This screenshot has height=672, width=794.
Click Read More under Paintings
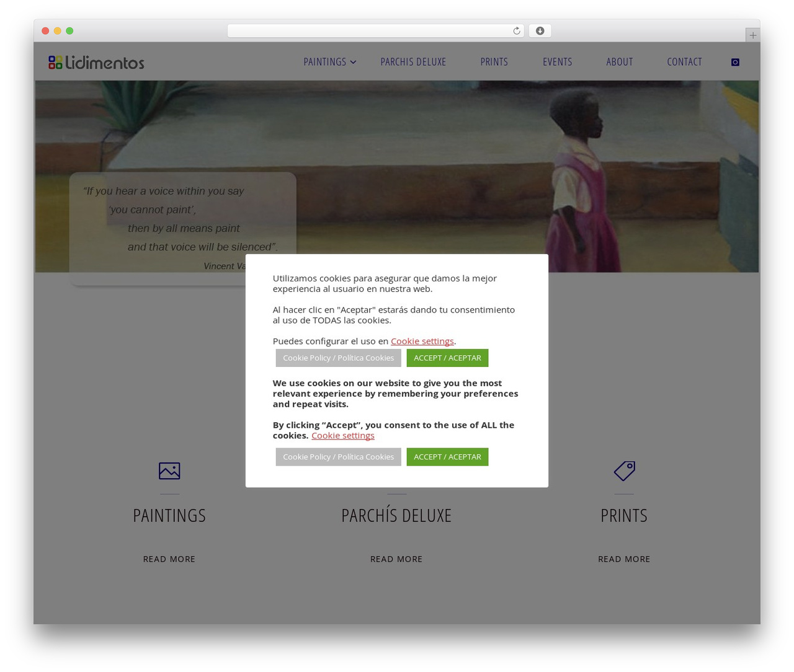click(169, 559)
